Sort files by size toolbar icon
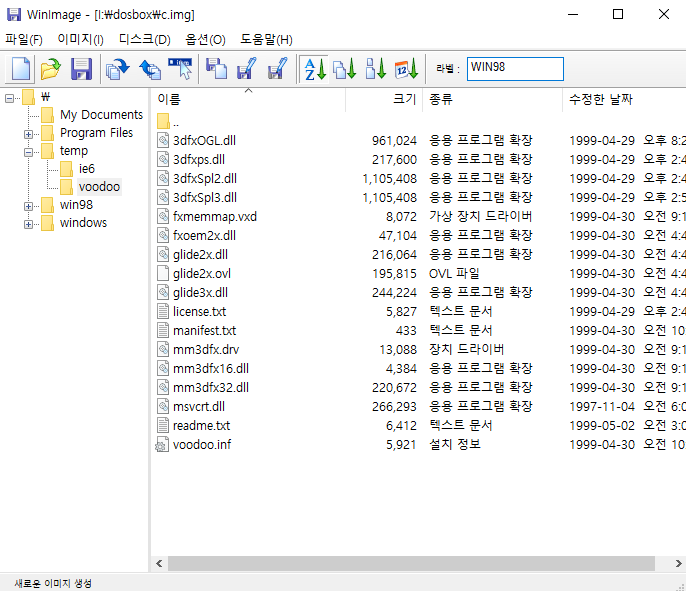This screenshot has height=591, width=686. (376, 69)
